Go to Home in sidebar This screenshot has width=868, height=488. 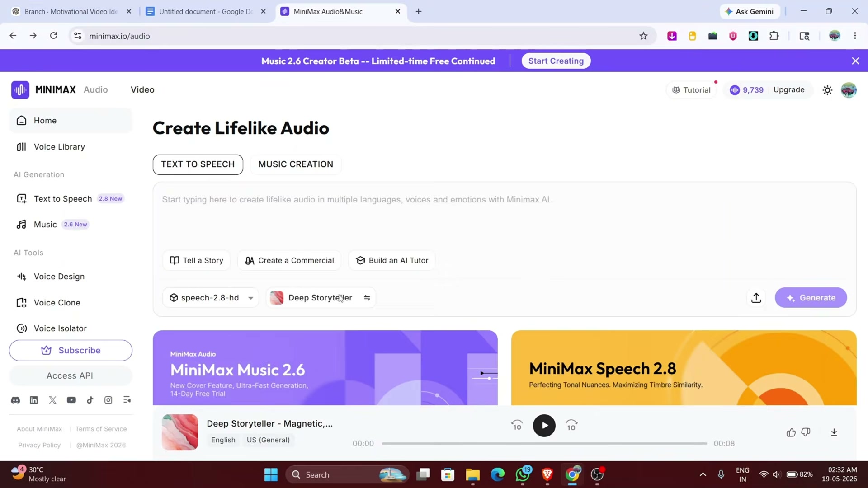click(x=71, y=121)
